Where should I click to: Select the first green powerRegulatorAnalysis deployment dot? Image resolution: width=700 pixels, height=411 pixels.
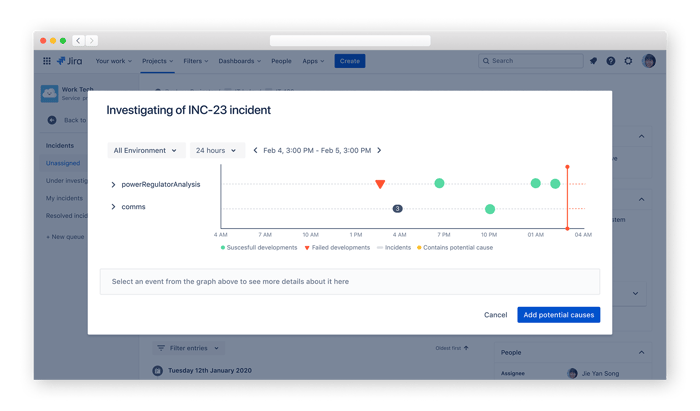point(439,183)
